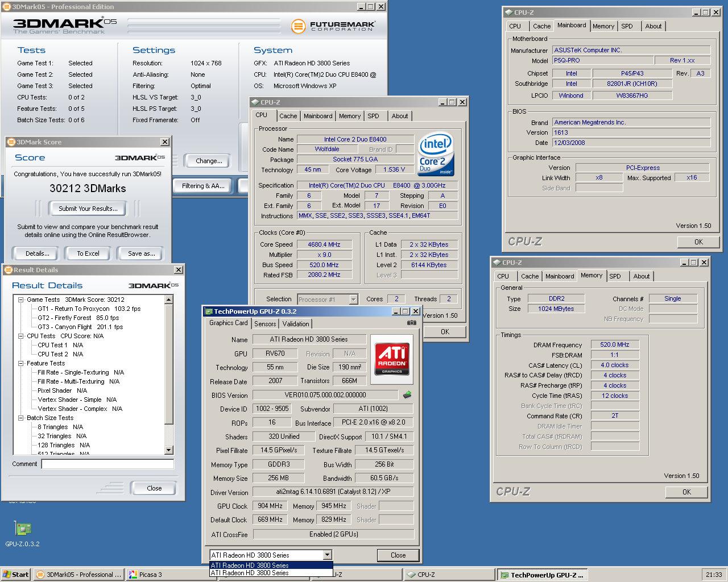
Task: Click Rated FSB value 2080.2 MHz
Action: [324, 275]
